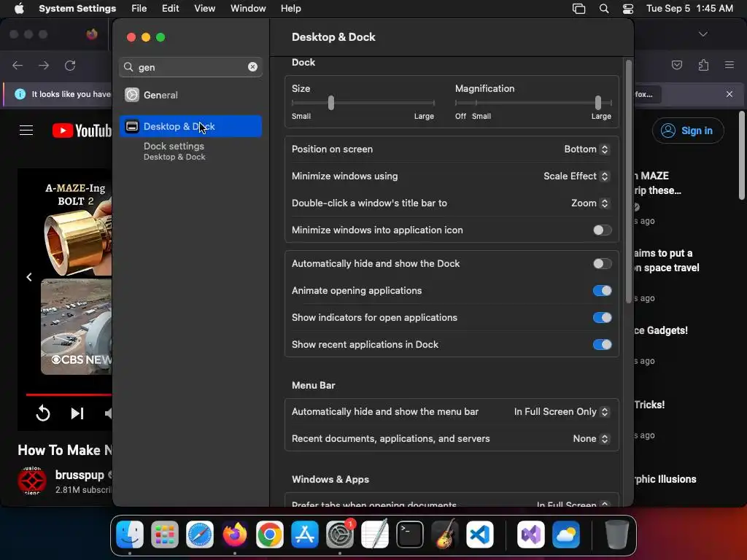This screenshot has height=560, width=747.
Task: Open the View menu
Action: point(204,9)
